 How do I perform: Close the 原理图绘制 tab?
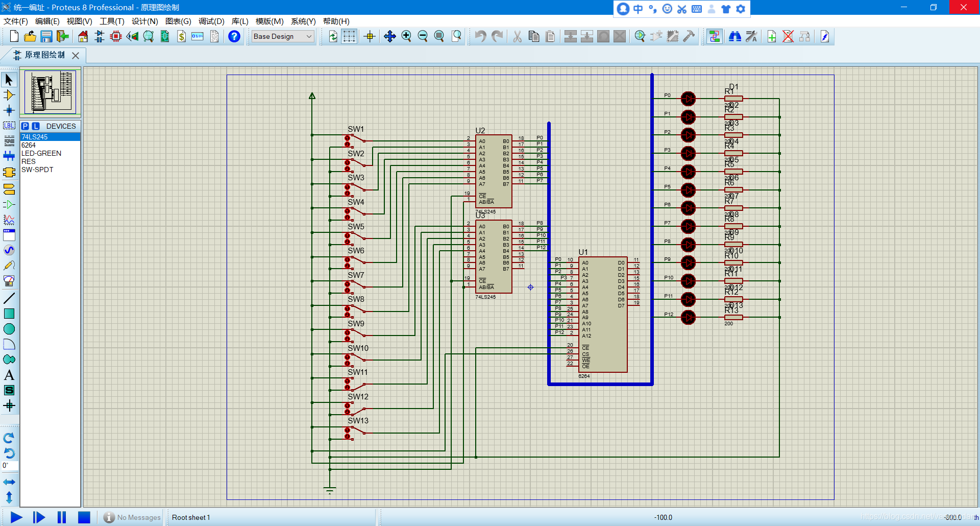pyautogui.click(x=76, y=55)
